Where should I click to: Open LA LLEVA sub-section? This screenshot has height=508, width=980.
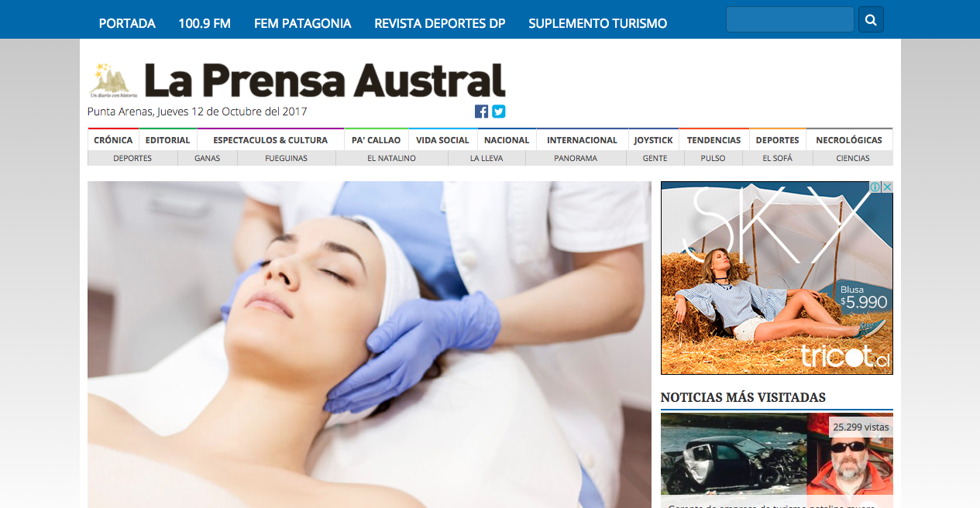coord(487,158)
